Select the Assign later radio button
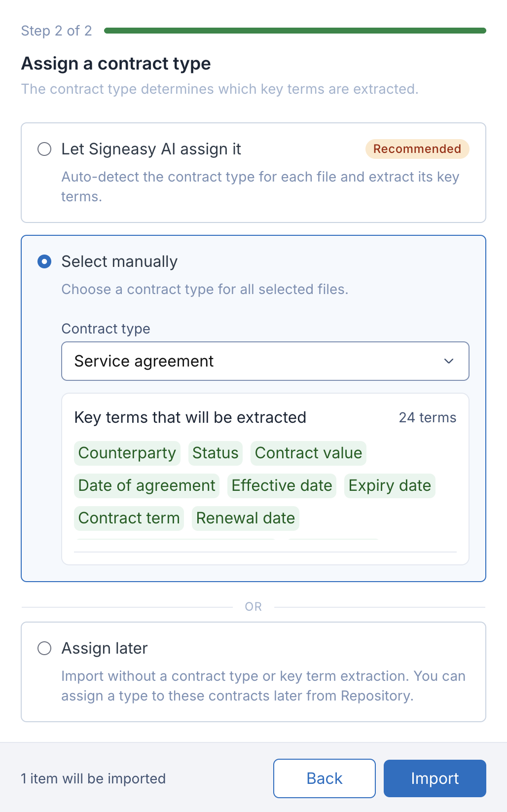This screenshot has width=507, height=812. tap(44, 648)
